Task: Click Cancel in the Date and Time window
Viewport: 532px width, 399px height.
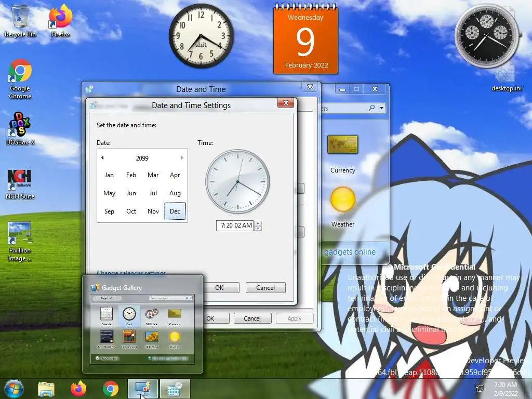Action: (252, 318)
